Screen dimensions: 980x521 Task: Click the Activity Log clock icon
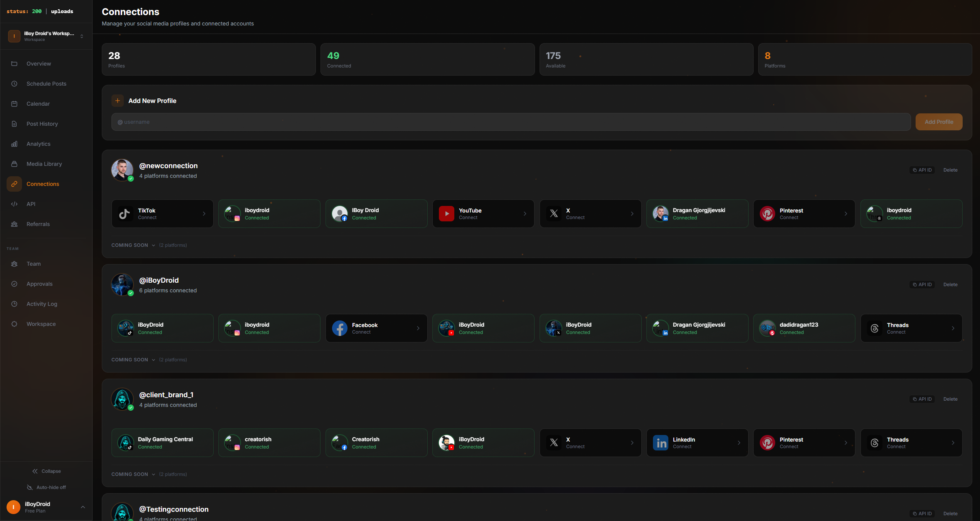pyautogui.click(x=14, y=304)
